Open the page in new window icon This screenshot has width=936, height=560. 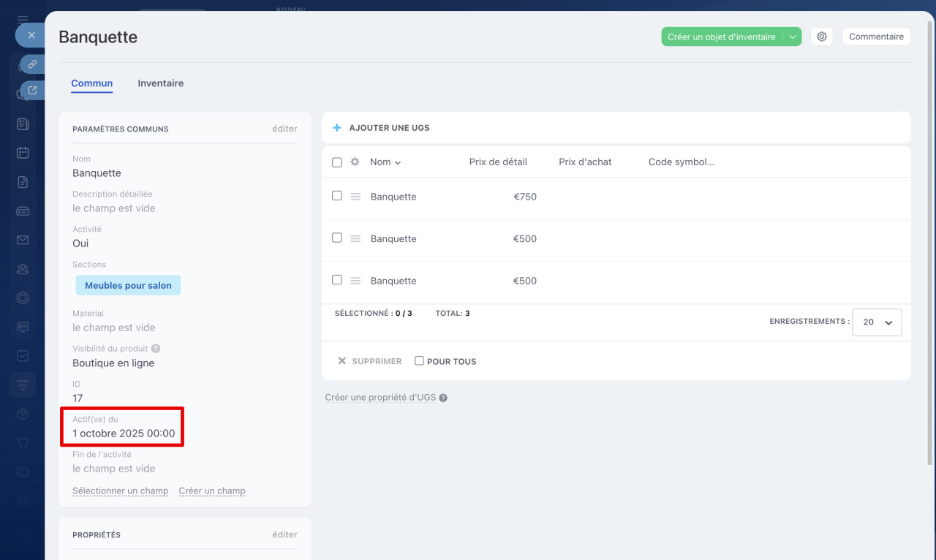click(32, 91)
